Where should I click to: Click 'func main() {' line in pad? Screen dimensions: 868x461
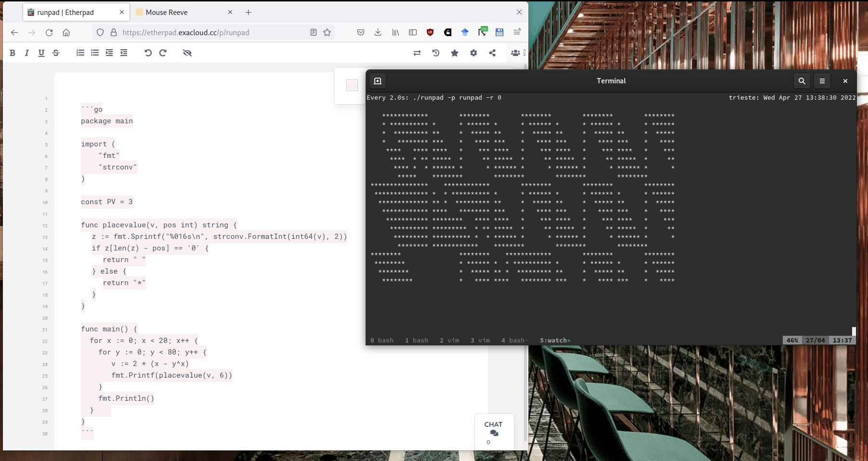[109, 329]
